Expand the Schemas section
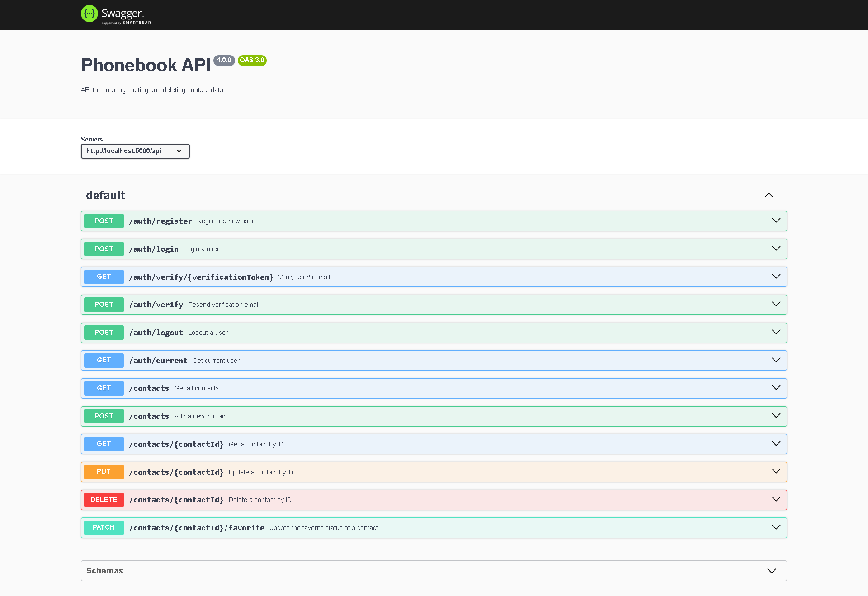868x596 pixels. [771, 571]
